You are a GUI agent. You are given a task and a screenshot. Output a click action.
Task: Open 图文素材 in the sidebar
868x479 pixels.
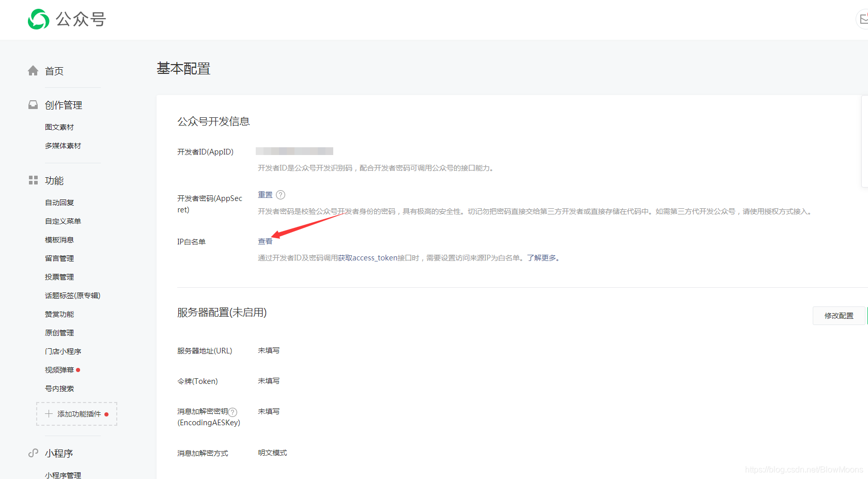coord(59,127)
